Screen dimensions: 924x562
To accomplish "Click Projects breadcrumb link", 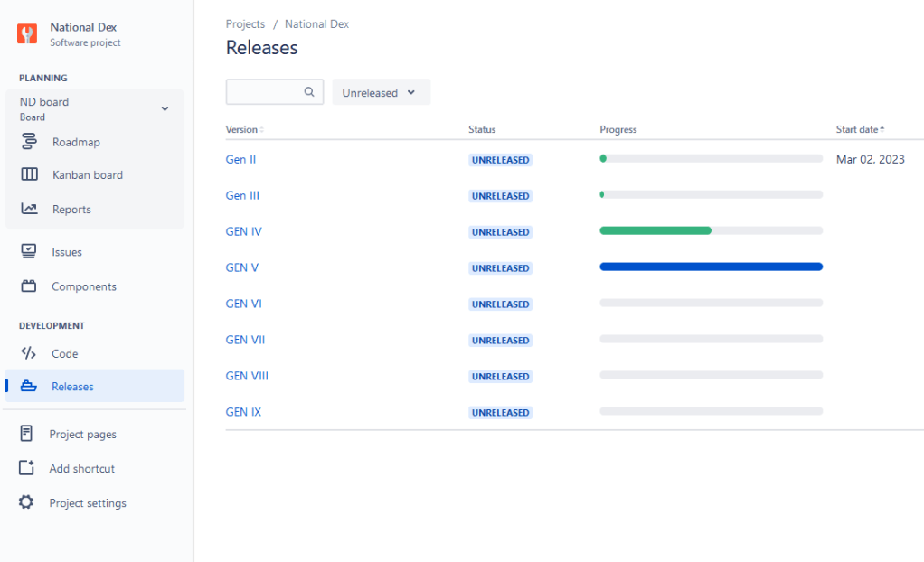I will click(245, 24).
